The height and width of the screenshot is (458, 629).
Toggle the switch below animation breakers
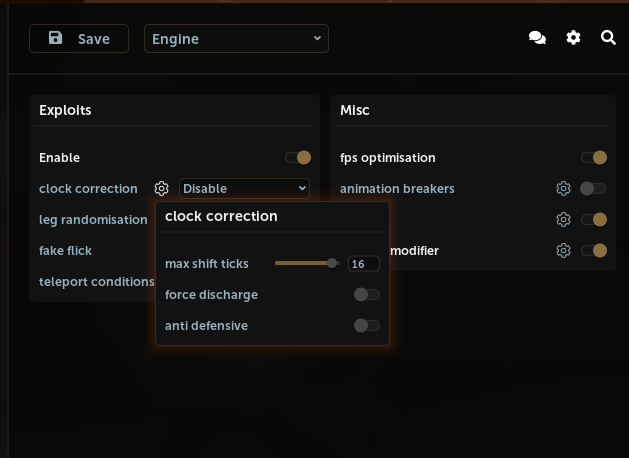(x=594, y=219)
